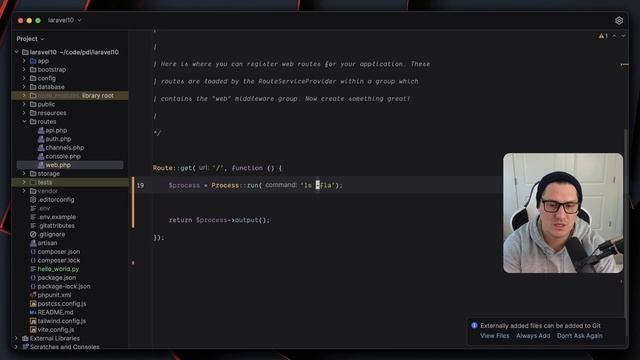640x360 pixels.
Task: Click the webcam video overlay thumbnail
Action: [563, 213]
